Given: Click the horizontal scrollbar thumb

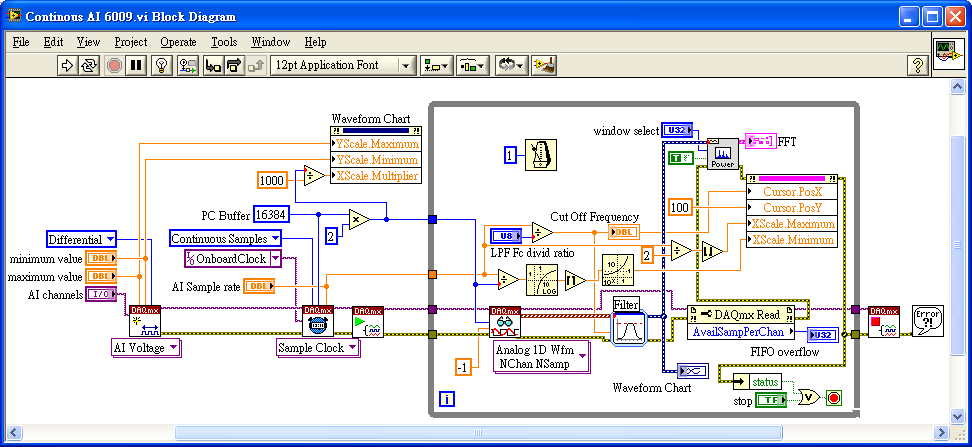Looking at the screenshot, I should 477,433.
